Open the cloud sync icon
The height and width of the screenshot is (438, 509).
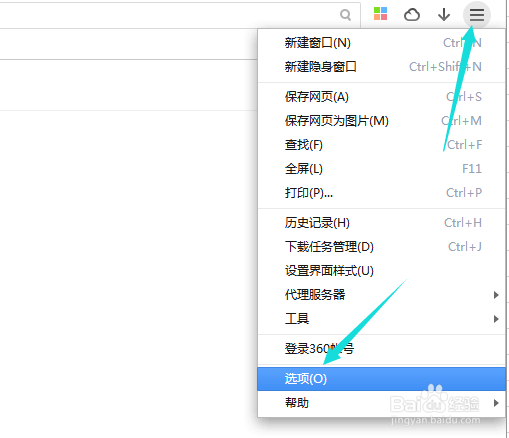(x=412, y=15)
